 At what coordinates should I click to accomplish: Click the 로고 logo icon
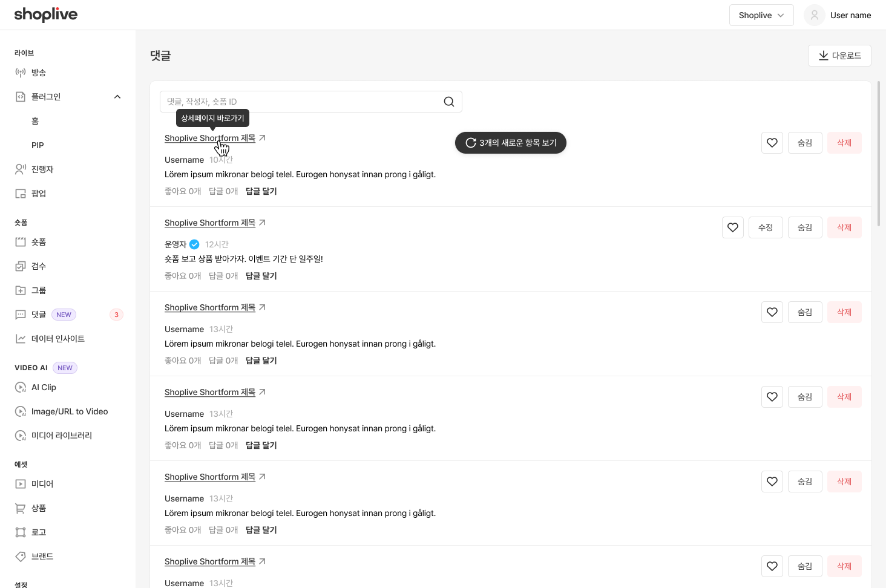point(21,532)
